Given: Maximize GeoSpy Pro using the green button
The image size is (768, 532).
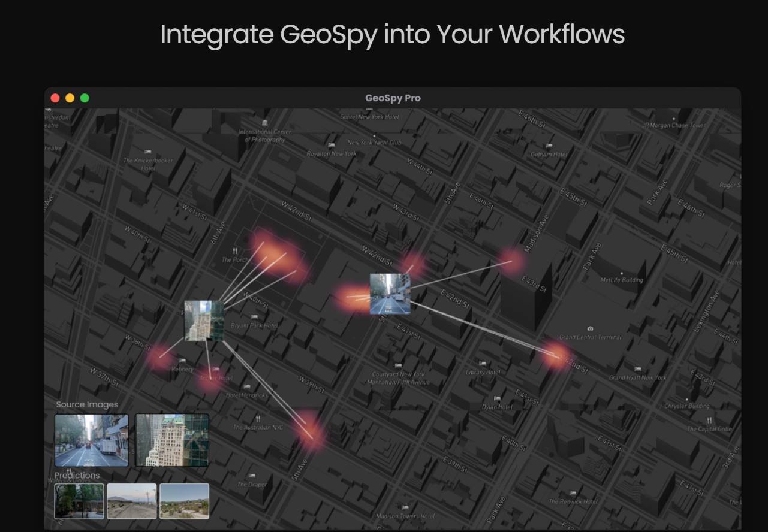Looking at the screenshot, I should [x=85, y=98].
